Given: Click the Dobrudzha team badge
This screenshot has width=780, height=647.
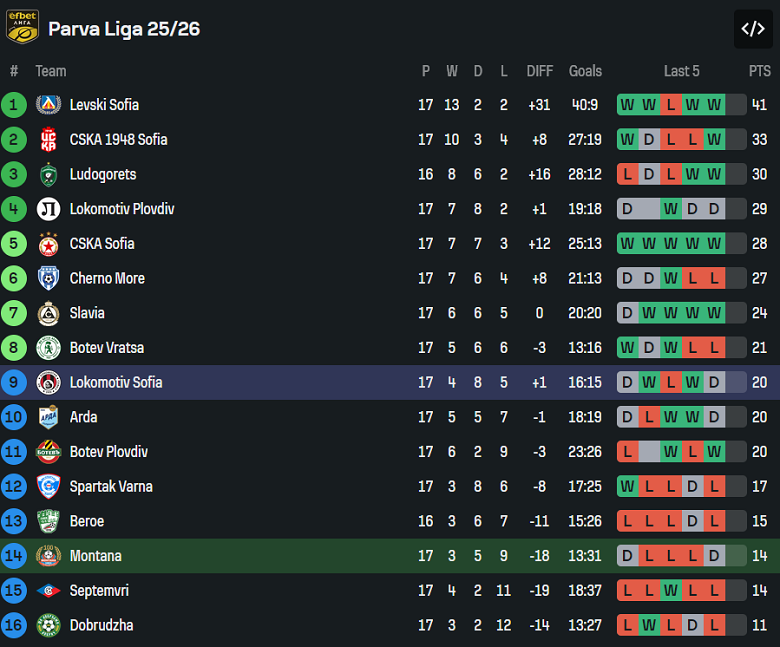Looking at the screenshot, I should 48,625.
